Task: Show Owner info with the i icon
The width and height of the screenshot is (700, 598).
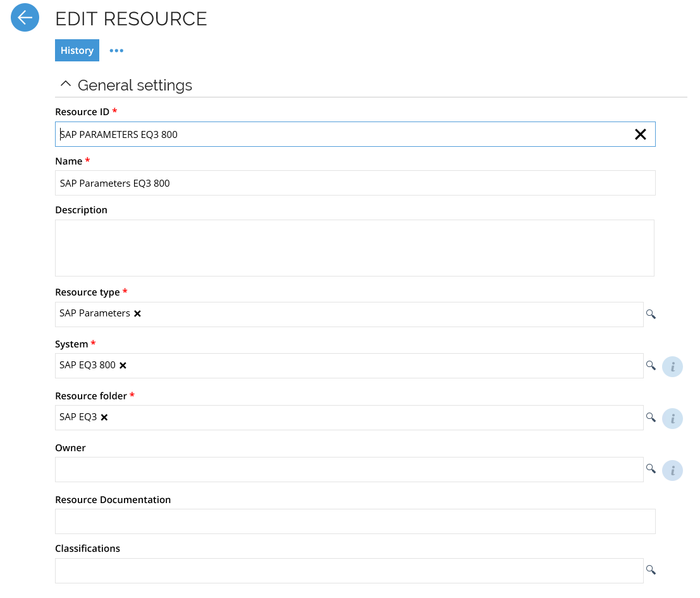Action: pos(672,470)
